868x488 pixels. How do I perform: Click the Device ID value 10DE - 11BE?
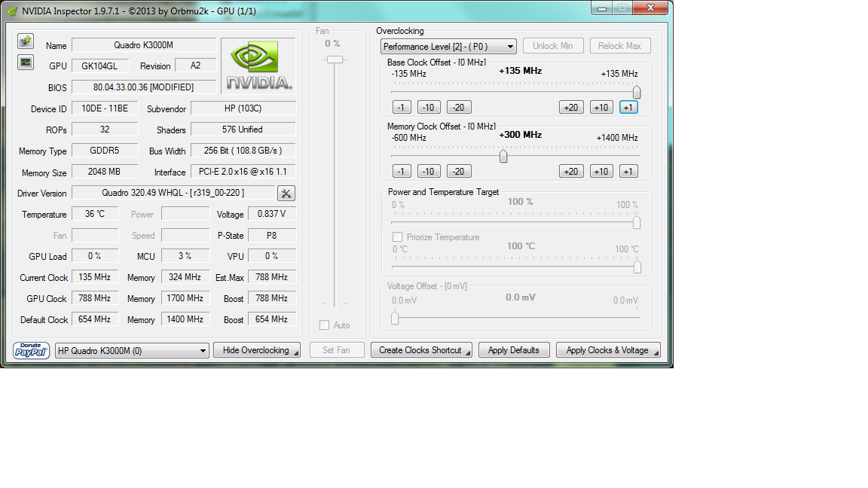[105, 108]
